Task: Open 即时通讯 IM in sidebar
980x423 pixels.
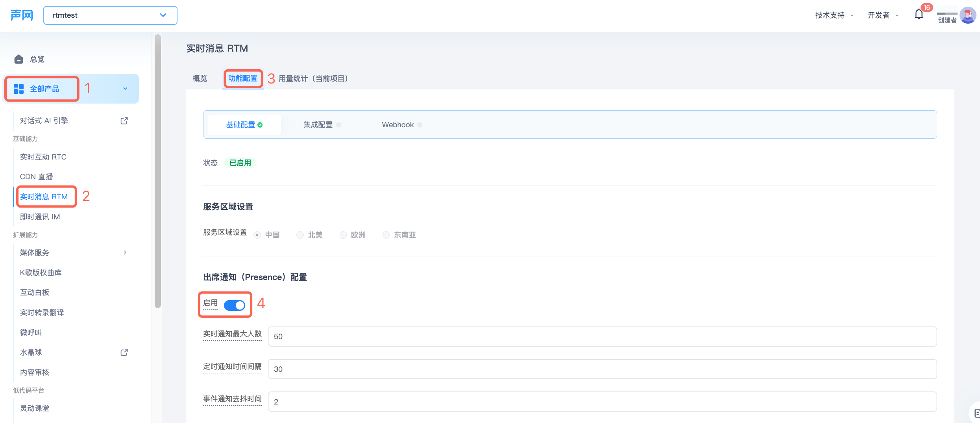Action: point(40,217)
